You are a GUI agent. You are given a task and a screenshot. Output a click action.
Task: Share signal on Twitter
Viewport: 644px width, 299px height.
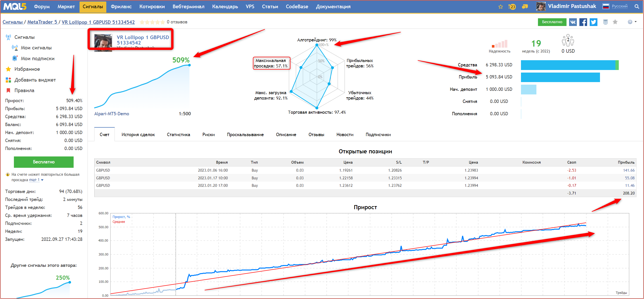[x=594, y=22]
